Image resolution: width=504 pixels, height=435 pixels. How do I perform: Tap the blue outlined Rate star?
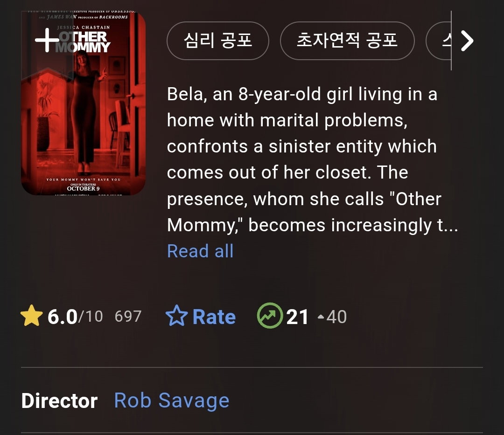(x=177, y=316)
